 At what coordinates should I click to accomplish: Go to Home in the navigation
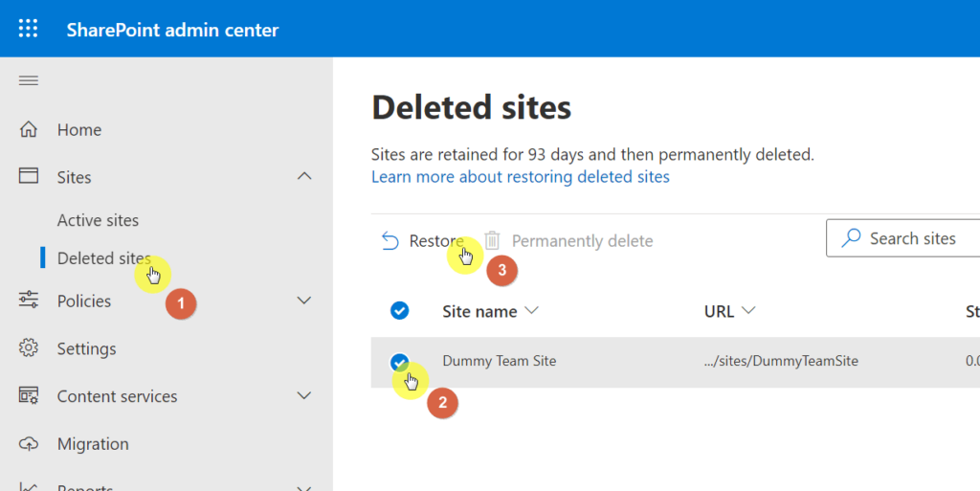[x=79, y=129]
